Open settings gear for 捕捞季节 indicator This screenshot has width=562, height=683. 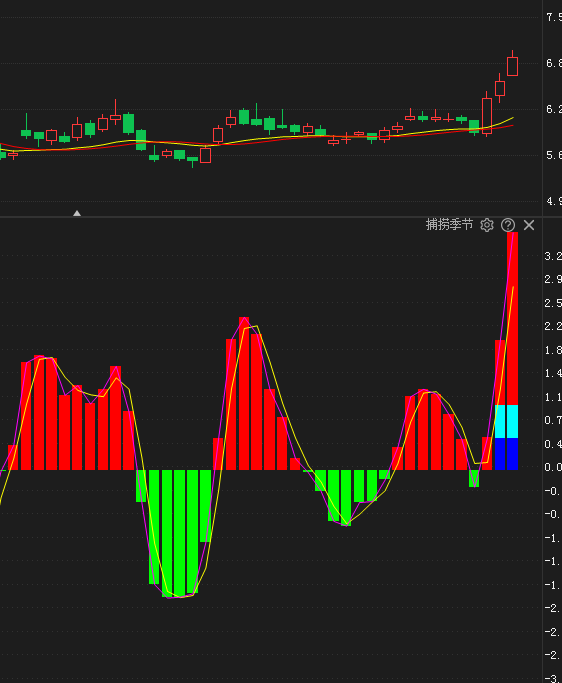[x=487, y=225]
